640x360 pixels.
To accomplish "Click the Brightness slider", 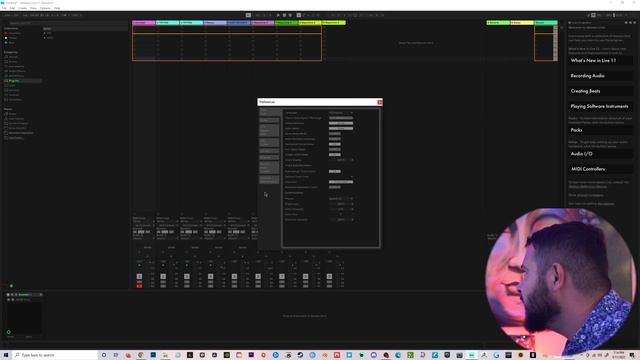I will [x=341, y=204].
